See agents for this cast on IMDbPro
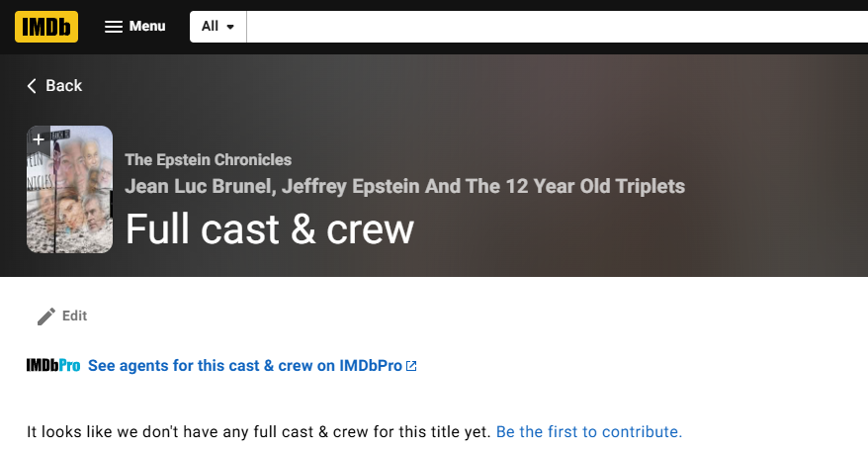The width and height of the screenshot is (868, 452). [x=252, y=366]
